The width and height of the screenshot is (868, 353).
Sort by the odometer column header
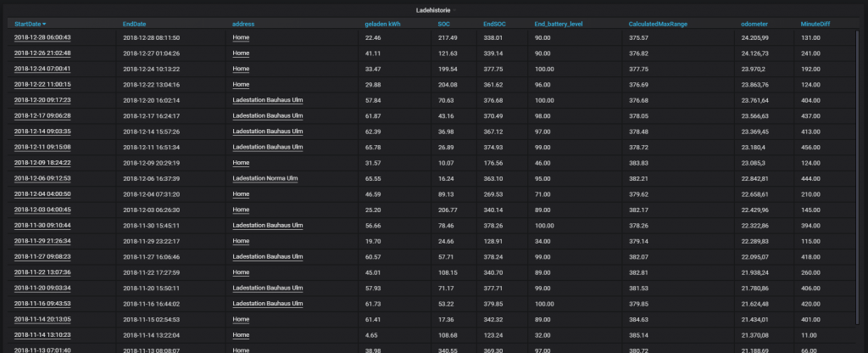(x=754, y=24)
